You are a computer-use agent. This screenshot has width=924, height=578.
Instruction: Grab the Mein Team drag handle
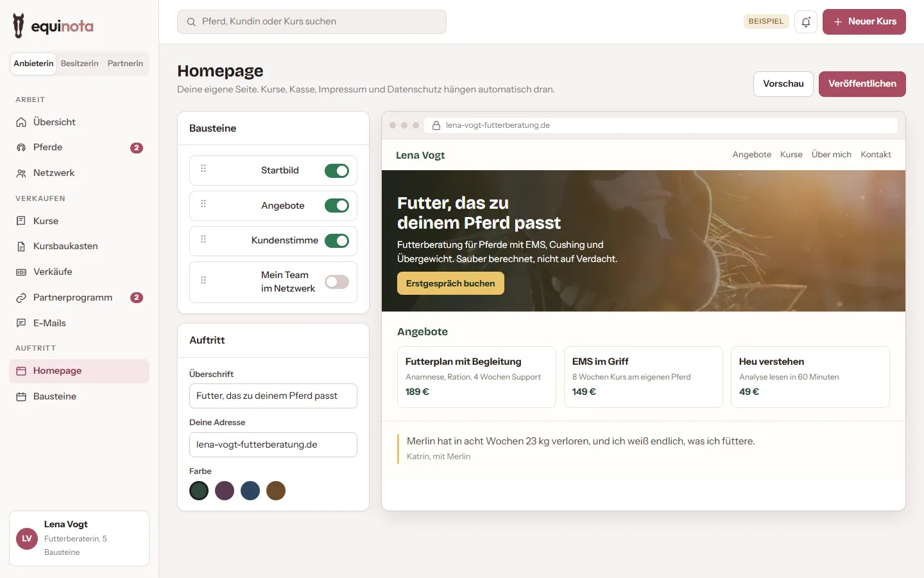point(203,281)
